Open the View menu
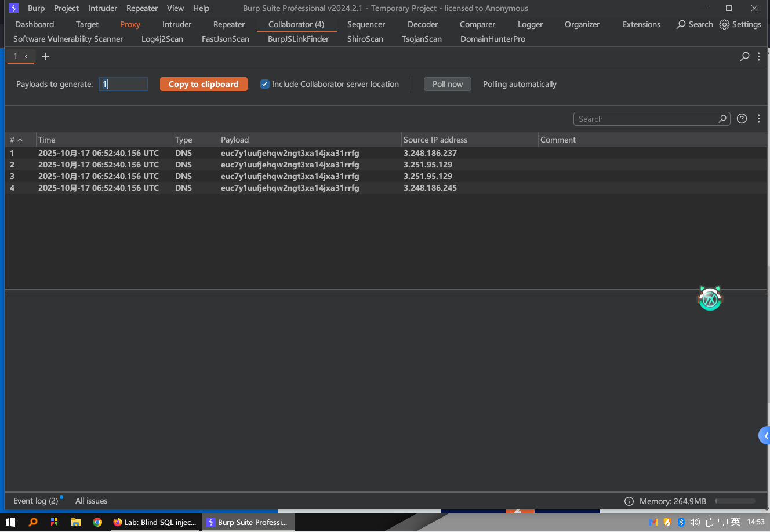This screenshot has width=770, height=532. point(175,8)
